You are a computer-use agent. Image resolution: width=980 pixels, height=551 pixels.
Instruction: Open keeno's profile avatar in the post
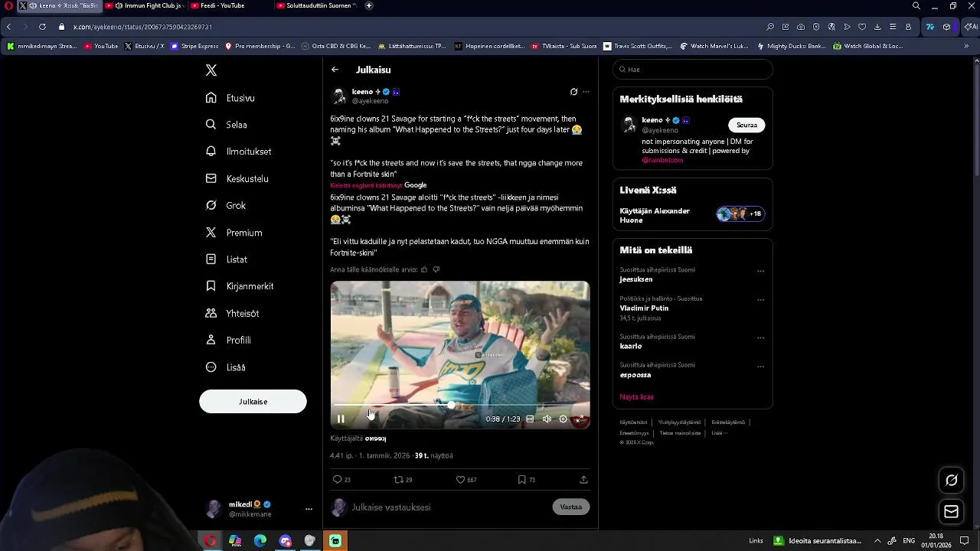[339, 96]
